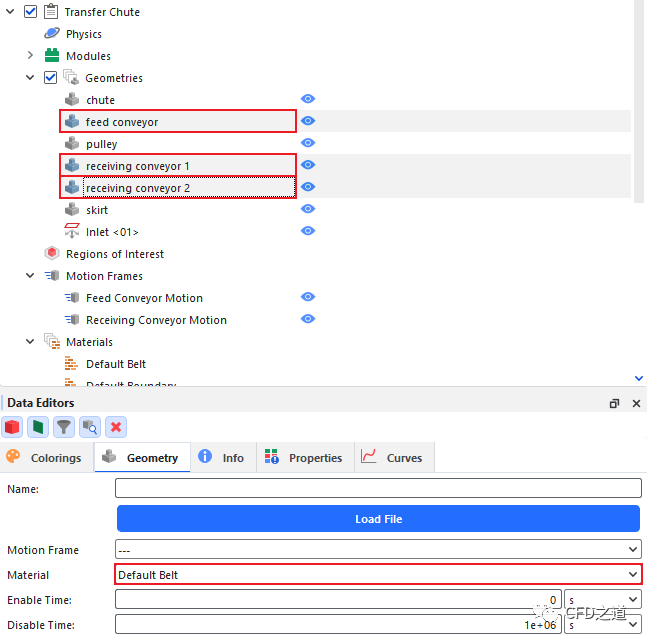647x641 pixels.
Task: Collapse the Geometries node
Action: click(x=30, y=77)
